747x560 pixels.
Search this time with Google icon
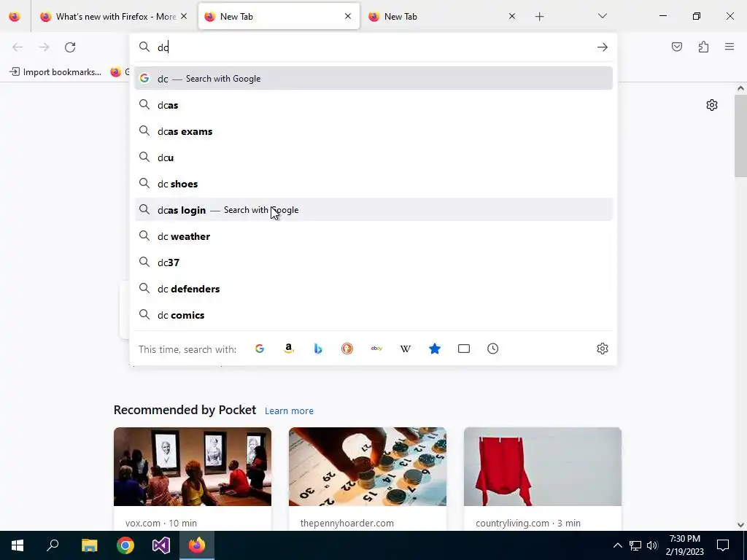click(x=260, y=349)
